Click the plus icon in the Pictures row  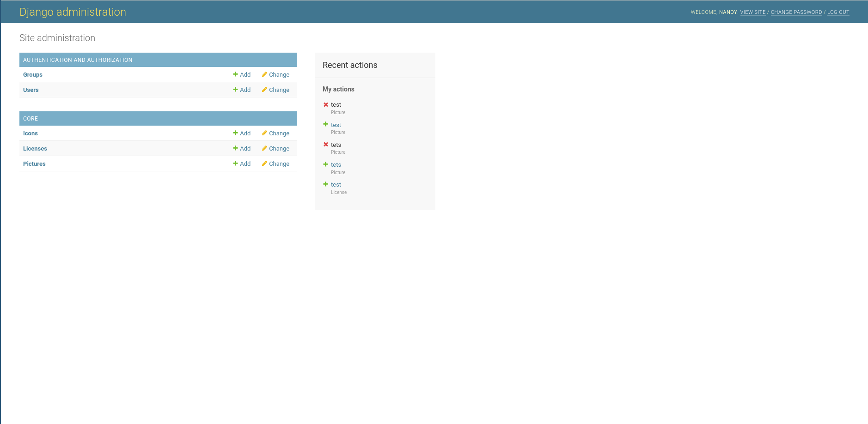(x=235, y=164)
